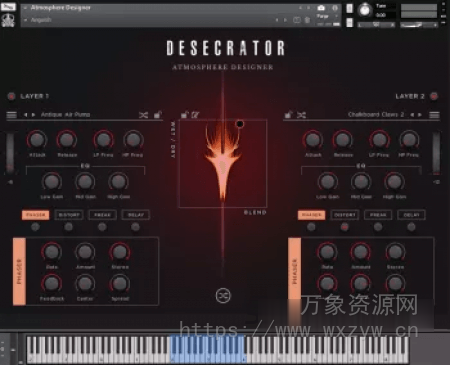Toggle the Layer 2 power button
Image resolution: width=450 pixels, height=365 pixels.
434,96
